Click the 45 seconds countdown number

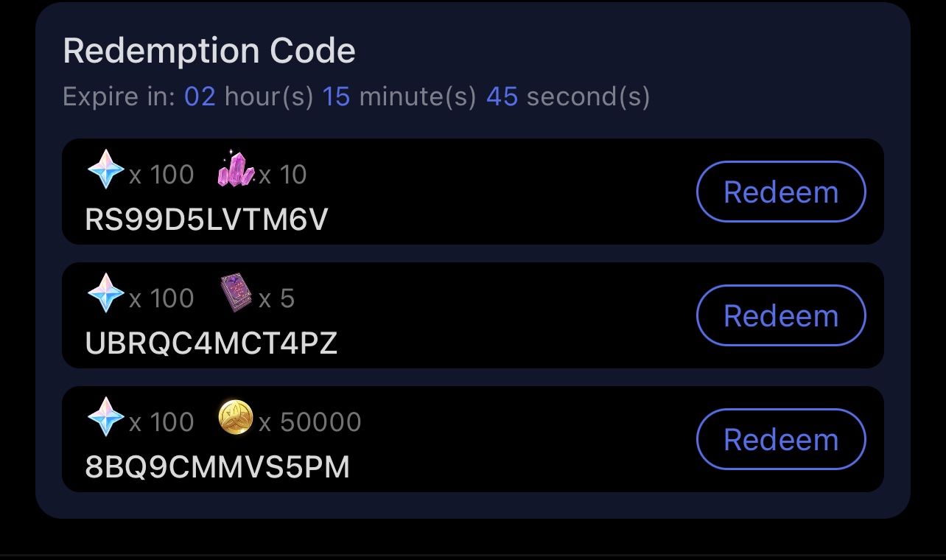tap(502, 97)
